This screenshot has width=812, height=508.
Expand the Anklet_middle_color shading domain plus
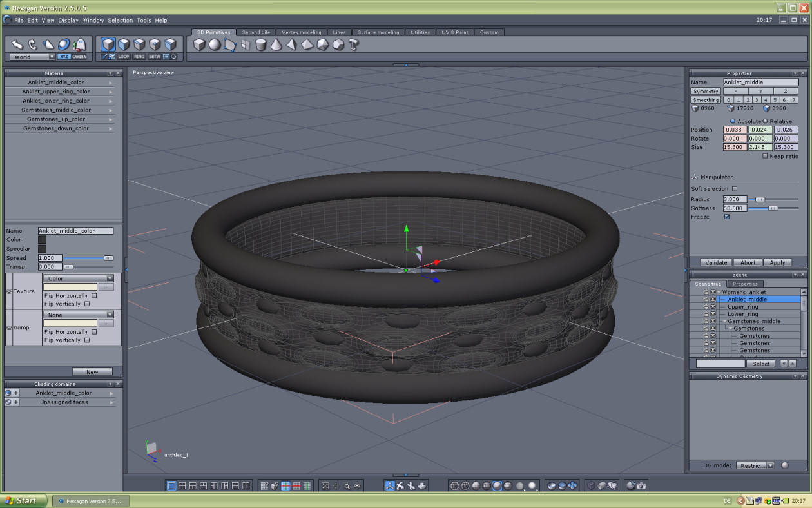pos(16,393)
